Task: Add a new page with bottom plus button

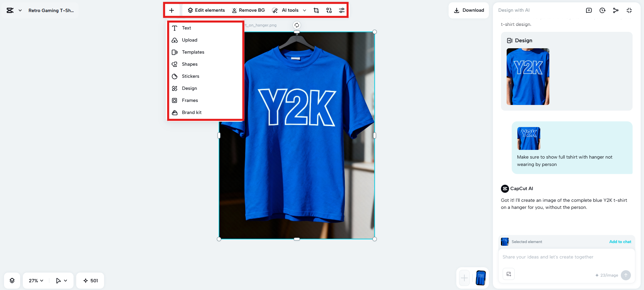Action: 464,278
